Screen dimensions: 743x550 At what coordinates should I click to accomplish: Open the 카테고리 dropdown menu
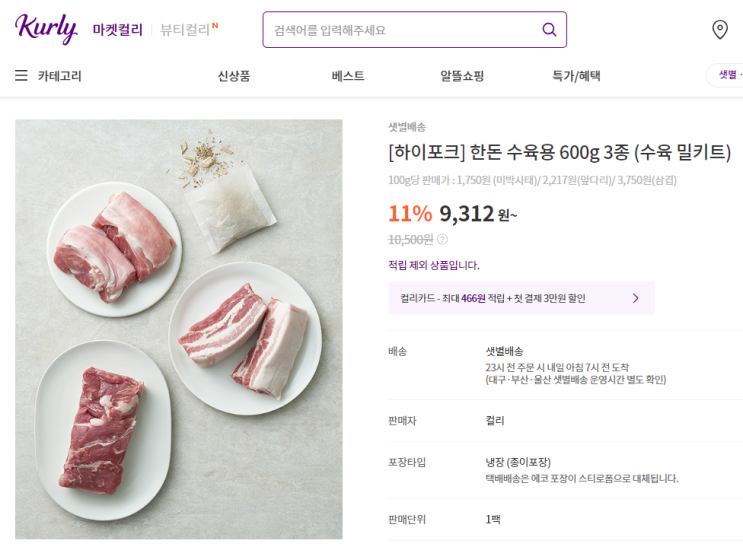(59, 76)
